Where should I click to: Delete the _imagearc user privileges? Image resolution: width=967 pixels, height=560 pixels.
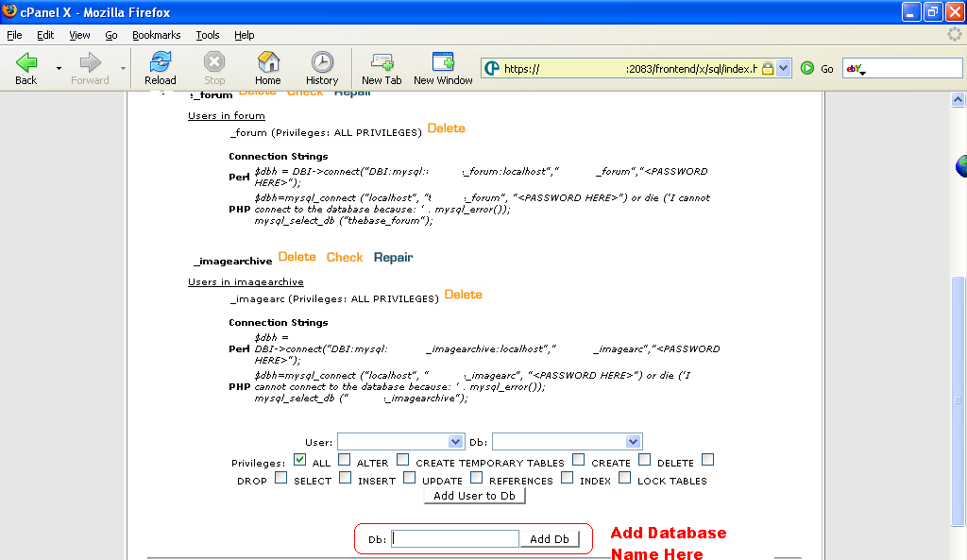[463, 295]
